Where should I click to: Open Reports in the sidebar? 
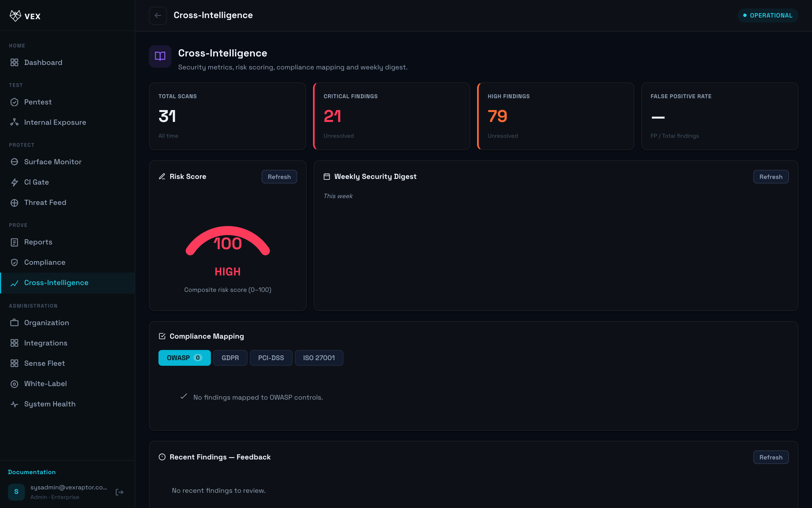coord(67,242)
